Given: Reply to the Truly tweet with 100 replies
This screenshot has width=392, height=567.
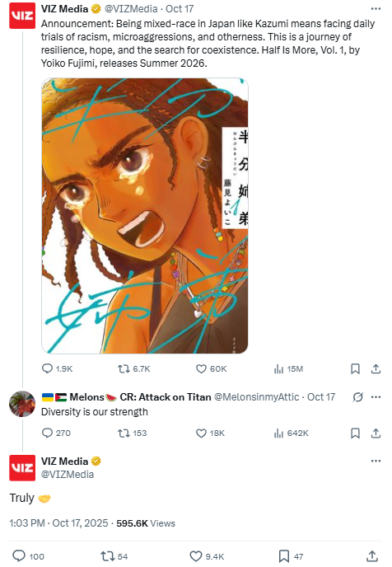Looking at the screenshot, I should tap(28, 556).
